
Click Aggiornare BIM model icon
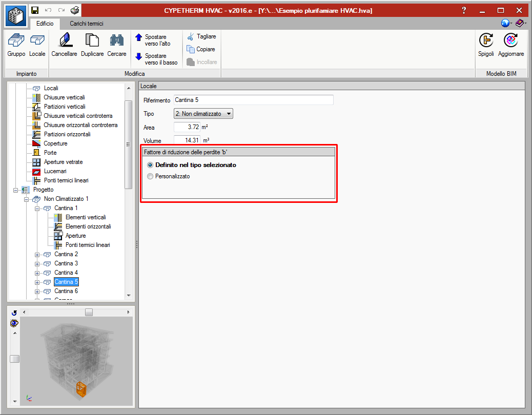(510, 40)
